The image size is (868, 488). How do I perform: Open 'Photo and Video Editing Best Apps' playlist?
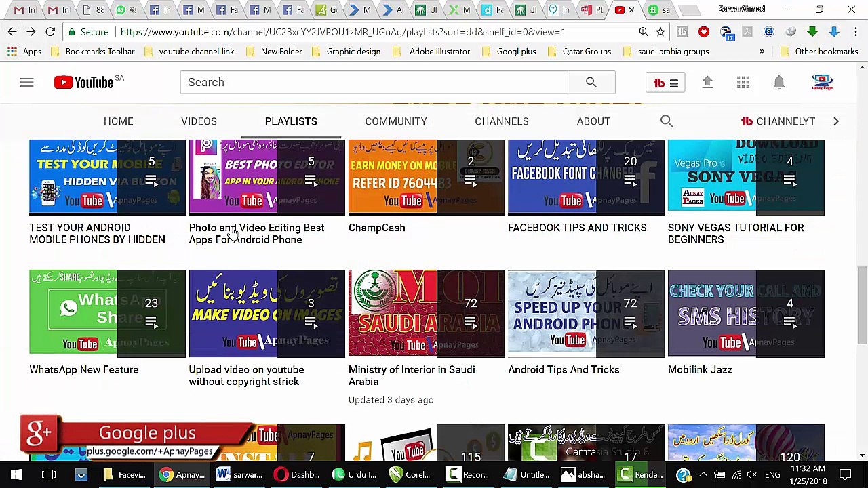pos(256,234)
